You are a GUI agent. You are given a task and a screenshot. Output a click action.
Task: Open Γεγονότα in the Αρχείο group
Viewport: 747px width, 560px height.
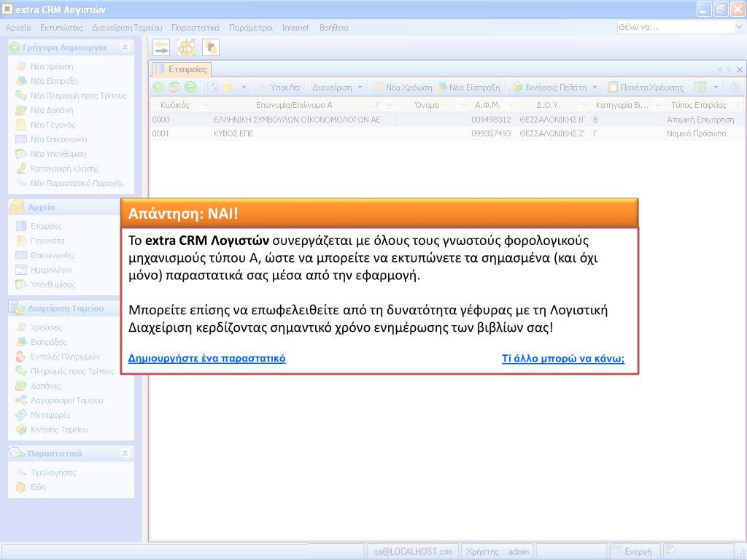click(40, 241)
